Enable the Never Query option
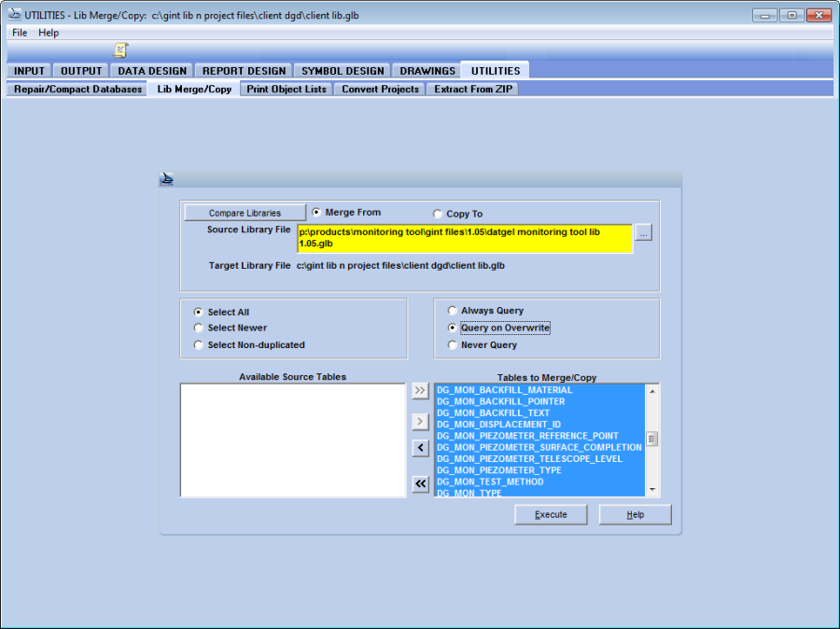This screenshot has height=629, width=840. [453, 345]
